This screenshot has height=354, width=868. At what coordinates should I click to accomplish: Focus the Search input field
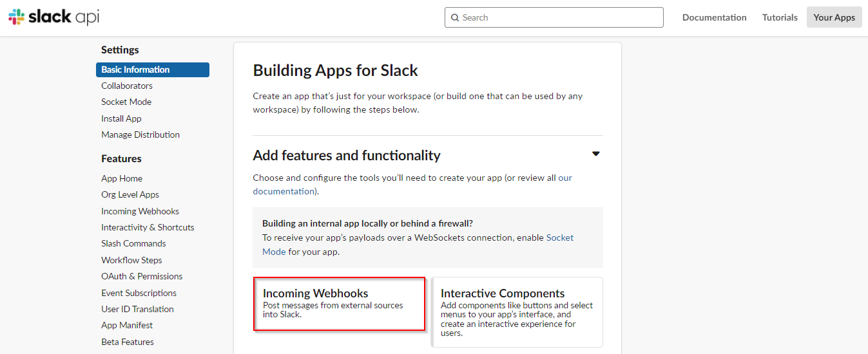pyautogui.click(x=554, y=17)
